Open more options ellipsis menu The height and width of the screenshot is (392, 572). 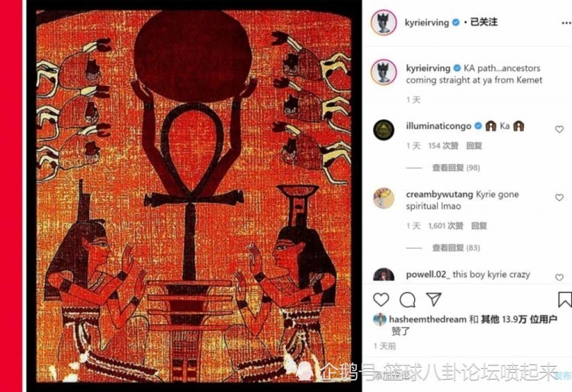(x=565, y=23)
